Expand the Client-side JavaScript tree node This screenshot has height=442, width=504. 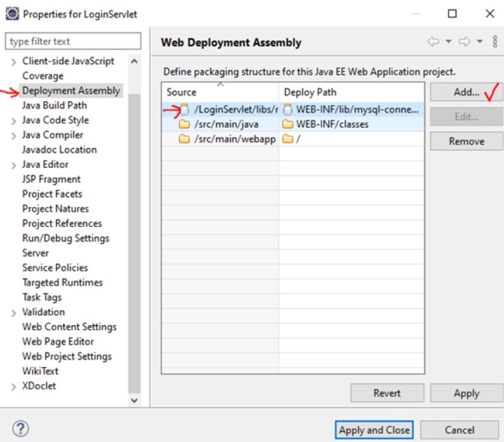[13, 61]
